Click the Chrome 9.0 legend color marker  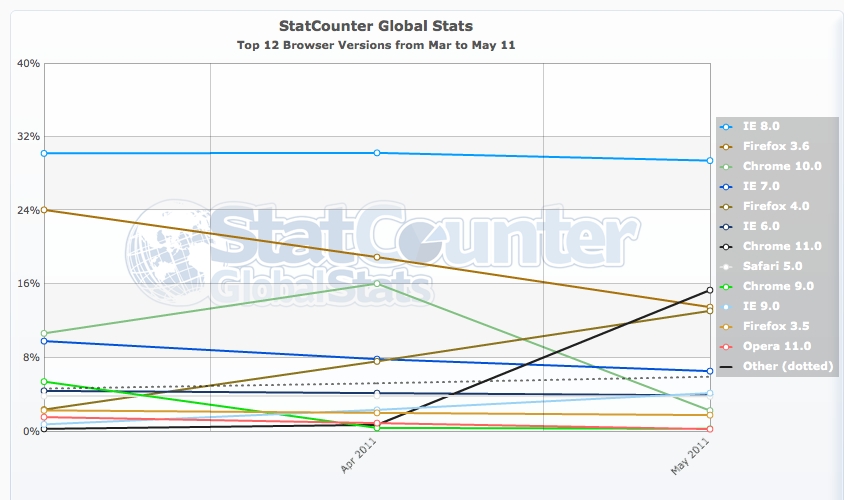[x=727, y=286]
